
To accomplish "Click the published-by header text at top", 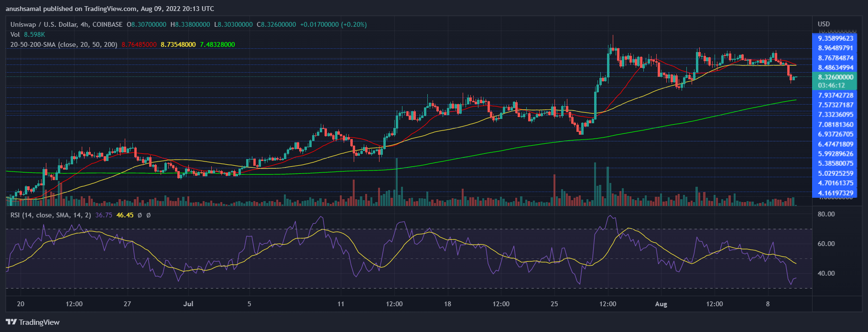I will 110,9.
